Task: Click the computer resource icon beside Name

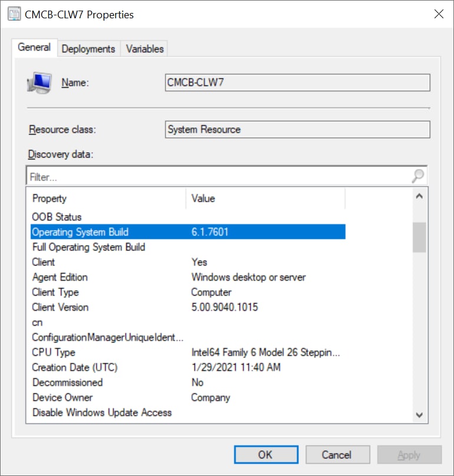Action: pos(40,83)
